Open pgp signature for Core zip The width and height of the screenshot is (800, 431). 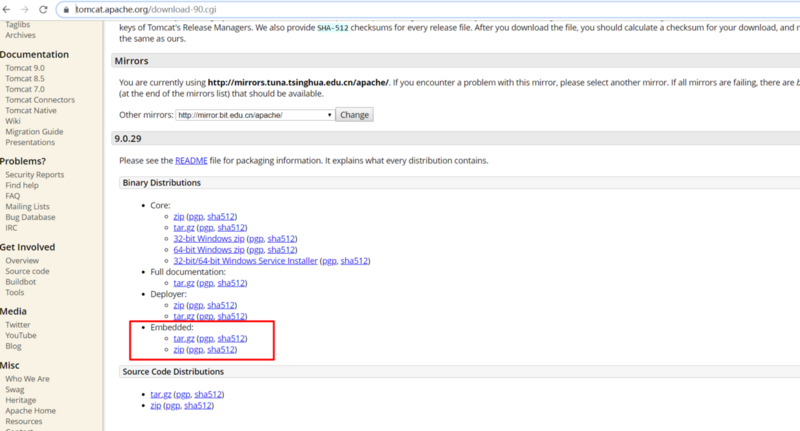(x=195, y=216)
